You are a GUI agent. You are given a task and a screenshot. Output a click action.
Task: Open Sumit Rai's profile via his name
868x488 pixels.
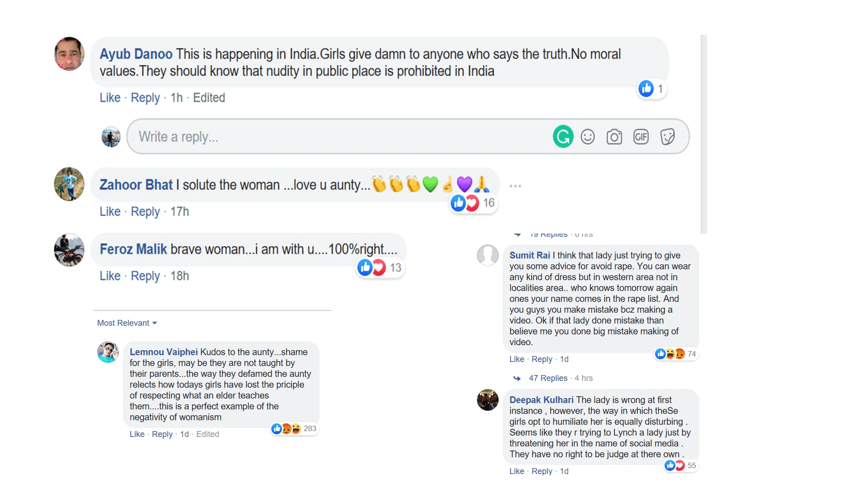(529, 255)
